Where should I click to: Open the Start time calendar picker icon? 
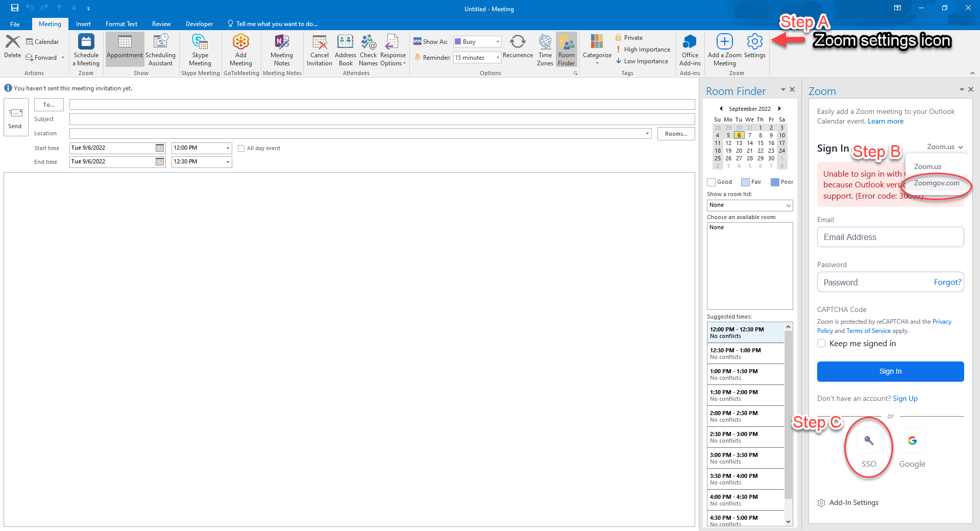[160, 148]
